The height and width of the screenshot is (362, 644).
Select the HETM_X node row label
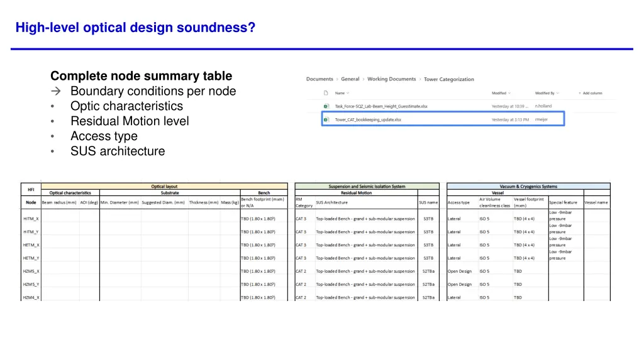(x=31, y=245)
